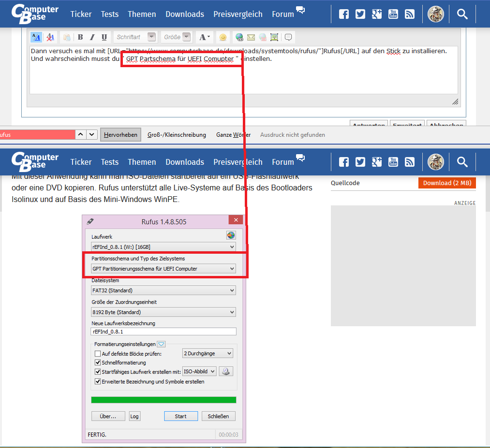
Task: Find previous match with the up arrow
Action: (x=80, y=134)
